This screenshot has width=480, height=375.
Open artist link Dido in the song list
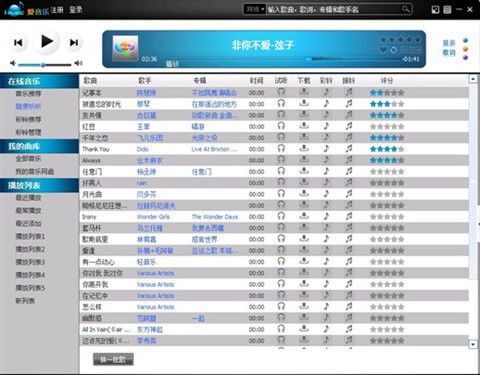click(x=142, y=149)
